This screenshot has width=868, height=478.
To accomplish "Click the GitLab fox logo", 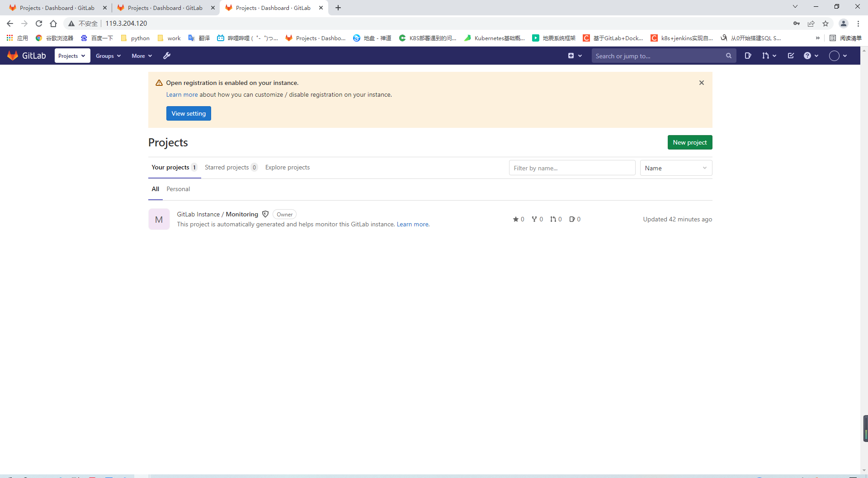I will click(x=13, y=55).
